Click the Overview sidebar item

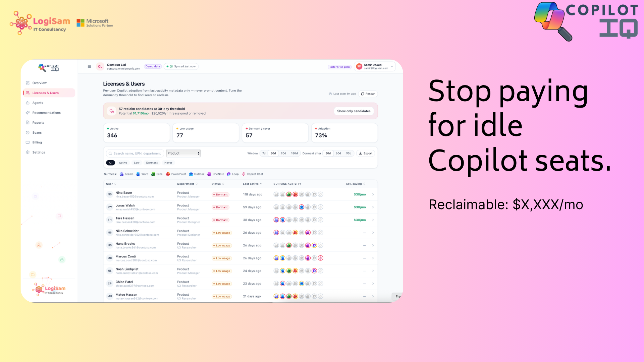49,83
